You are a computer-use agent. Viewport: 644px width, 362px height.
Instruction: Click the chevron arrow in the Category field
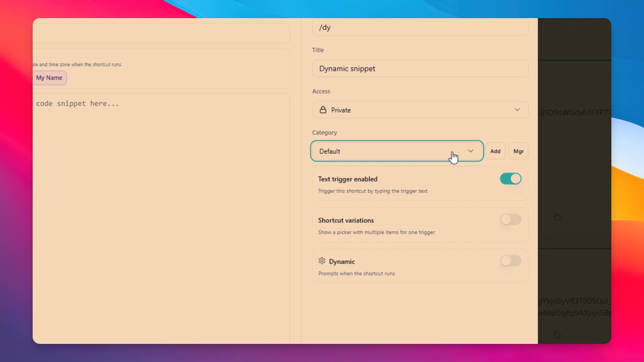coord(471,151)
